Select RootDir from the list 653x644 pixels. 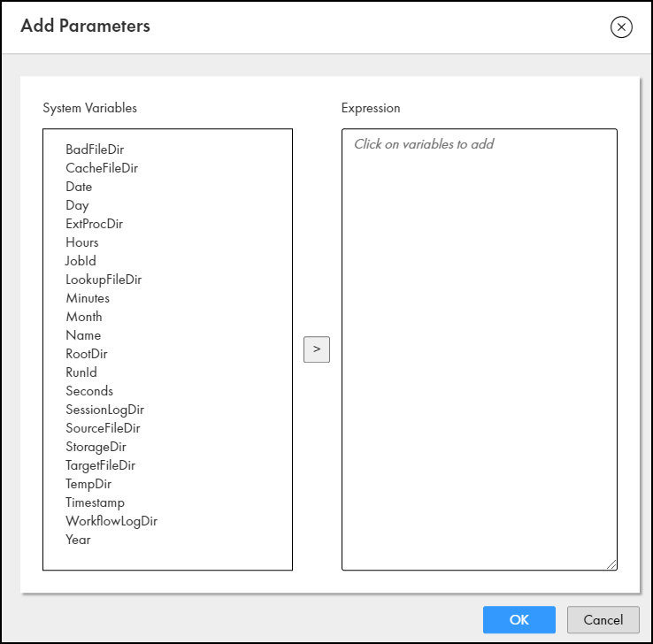[86, 354]
